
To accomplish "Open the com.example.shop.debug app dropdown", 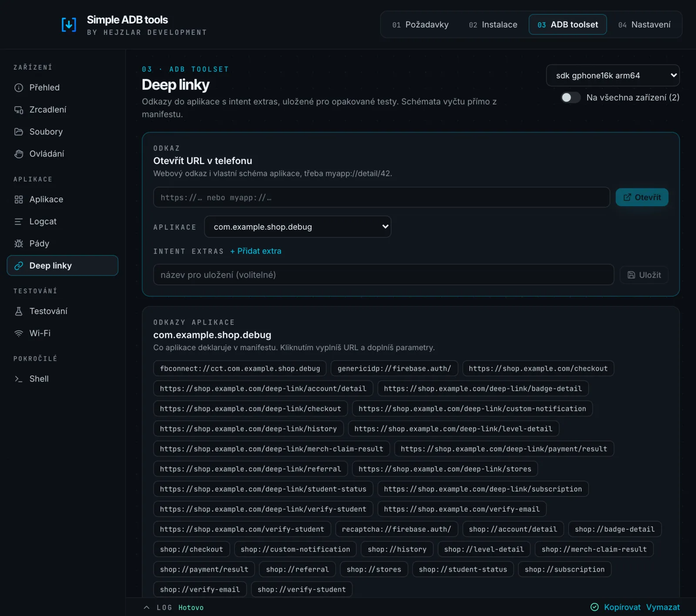I will pos(298,227).
